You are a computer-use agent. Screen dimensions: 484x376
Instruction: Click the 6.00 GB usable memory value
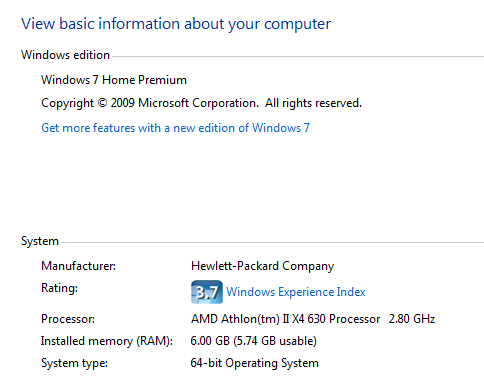[x=253, y=341]
